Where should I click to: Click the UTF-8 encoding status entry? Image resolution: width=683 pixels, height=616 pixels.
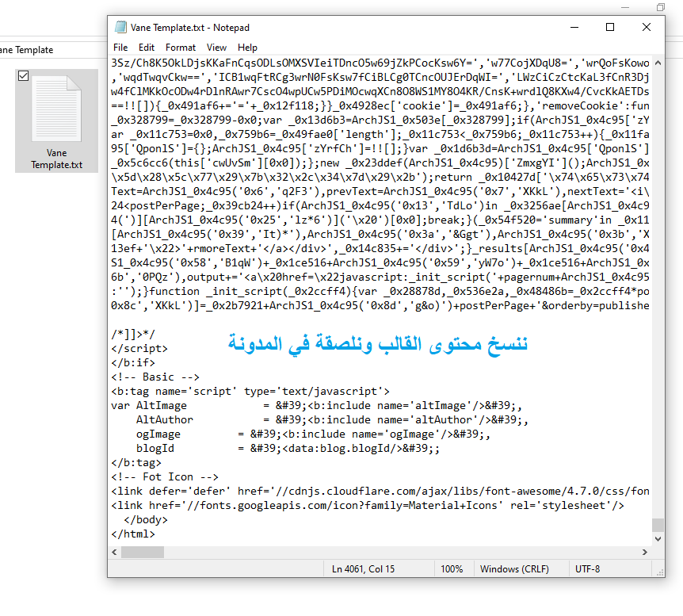pos(587,569)
